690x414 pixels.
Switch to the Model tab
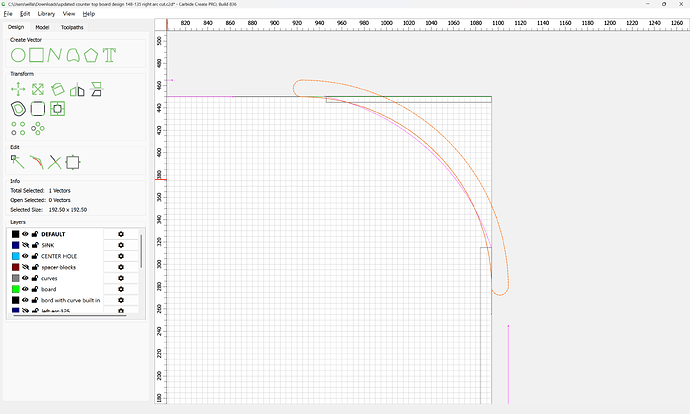[42, 27]
